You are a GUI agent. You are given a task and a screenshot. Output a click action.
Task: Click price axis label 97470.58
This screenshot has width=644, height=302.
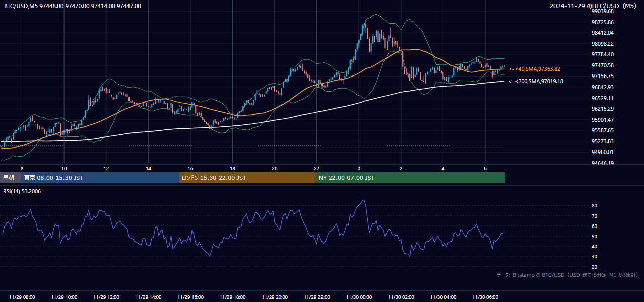603,65
